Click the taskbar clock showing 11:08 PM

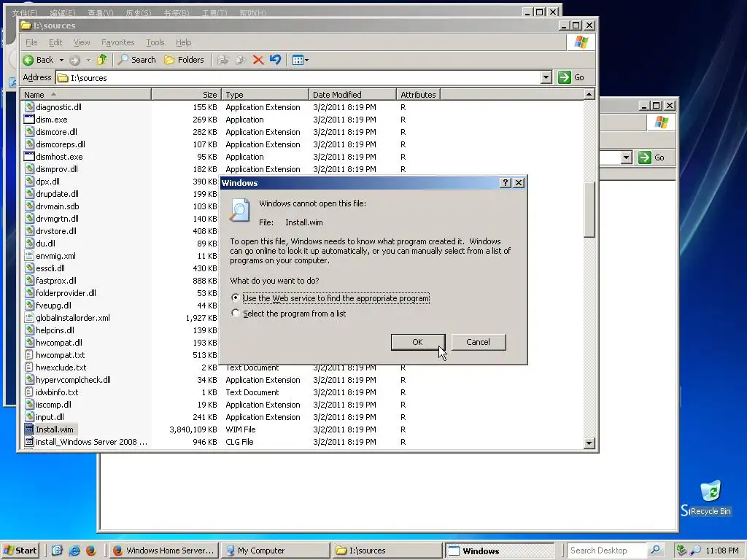(721, 551)
